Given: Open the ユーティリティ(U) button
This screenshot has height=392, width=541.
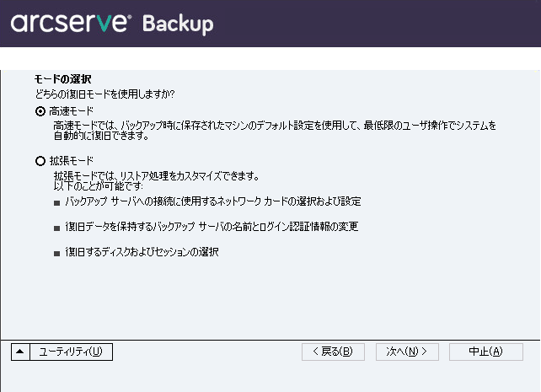Looking at the screenshot, I should [x=71, y=352].
